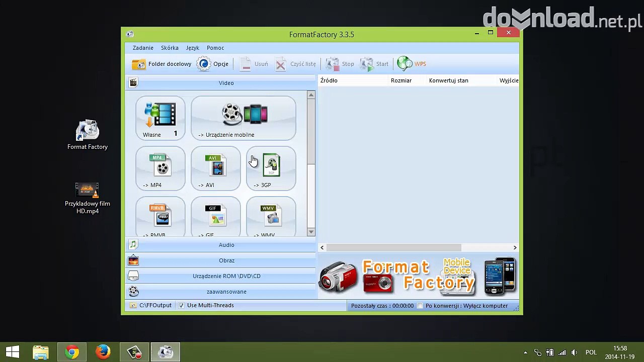
Task: Select the Format Factory desktop shortcut
Action: tap(88, 135)
